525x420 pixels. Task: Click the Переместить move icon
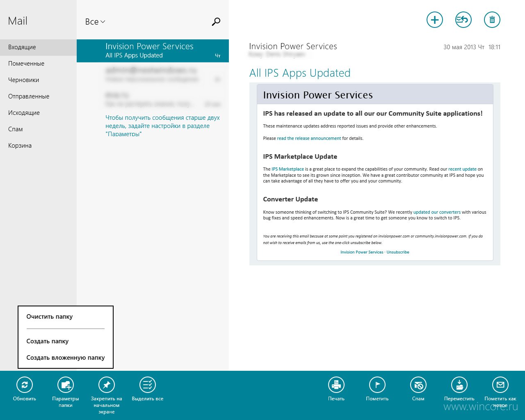point(459,385)
